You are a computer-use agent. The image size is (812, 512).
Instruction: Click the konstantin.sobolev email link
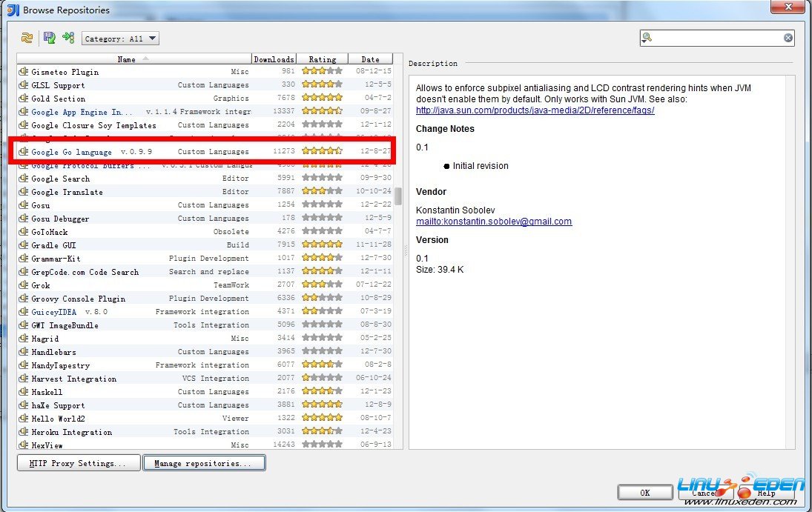pyautogui.click(x=494, y=222)
